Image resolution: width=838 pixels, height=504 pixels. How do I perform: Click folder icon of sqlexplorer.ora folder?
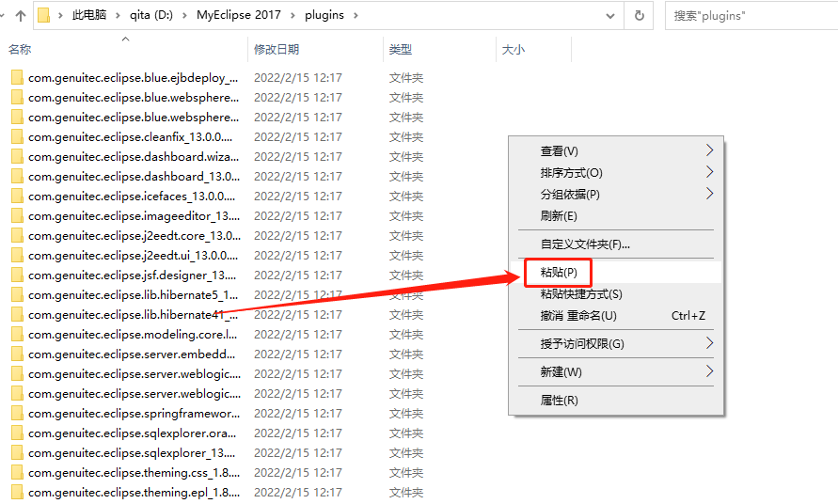(x=17, y=433)
